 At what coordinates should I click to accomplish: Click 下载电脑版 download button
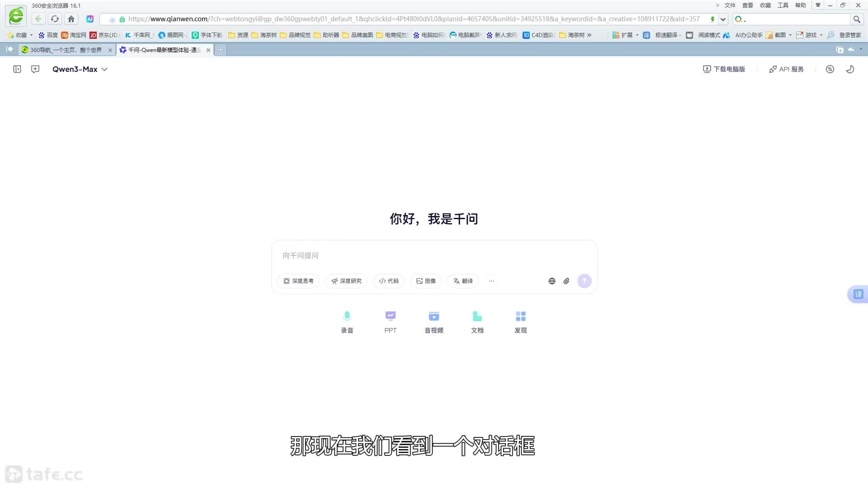pyautogui.click(x=724, y=69)
